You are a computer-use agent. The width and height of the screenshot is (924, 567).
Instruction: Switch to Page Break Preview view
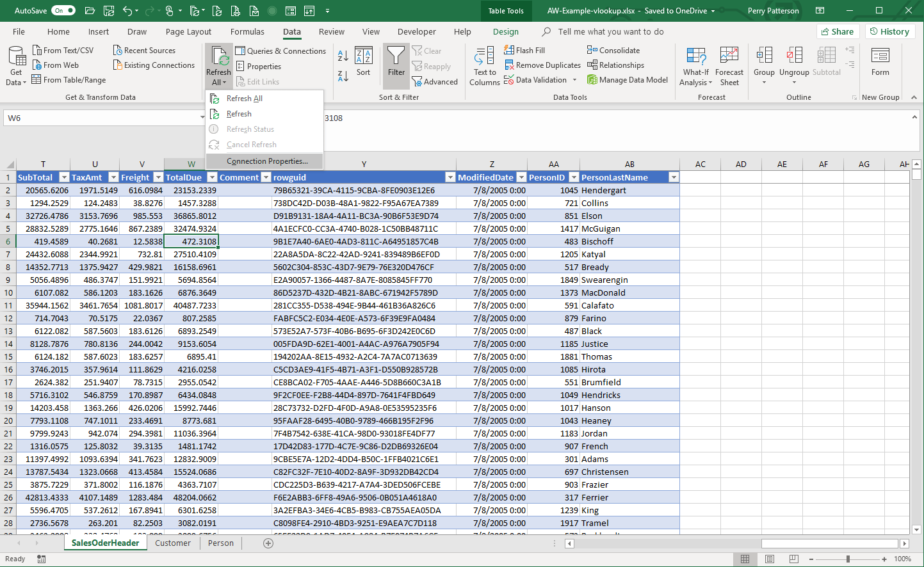point(794,559)
